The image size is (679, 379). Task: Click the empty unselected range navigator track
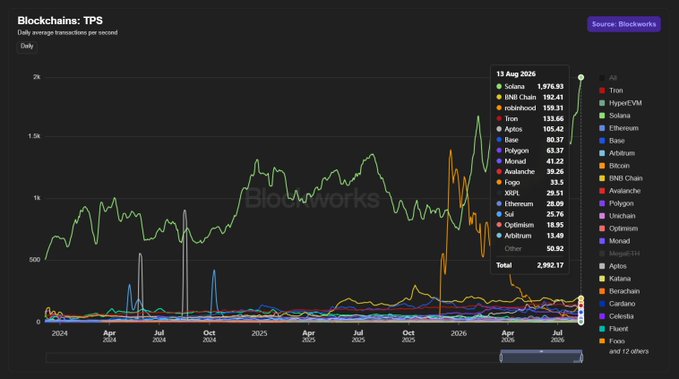[273, 357]
